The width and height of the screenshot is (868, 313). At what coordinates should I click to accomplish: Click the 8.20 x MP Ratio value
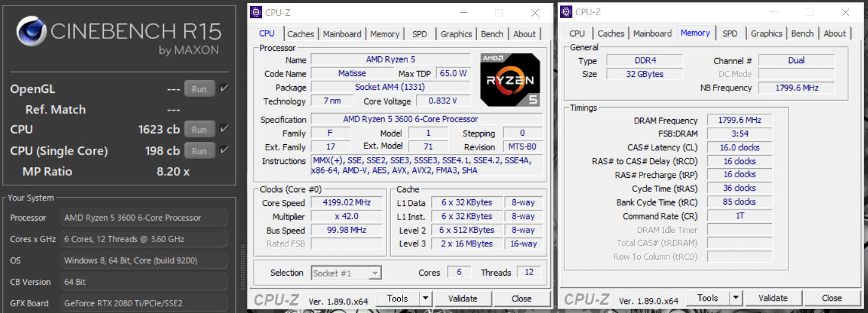173,171
